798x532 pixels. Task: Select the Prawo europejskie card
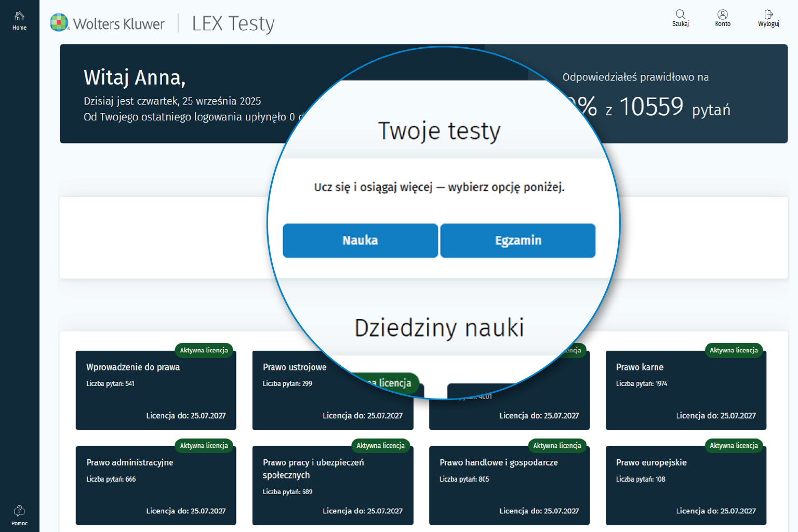tap(686, 486)
